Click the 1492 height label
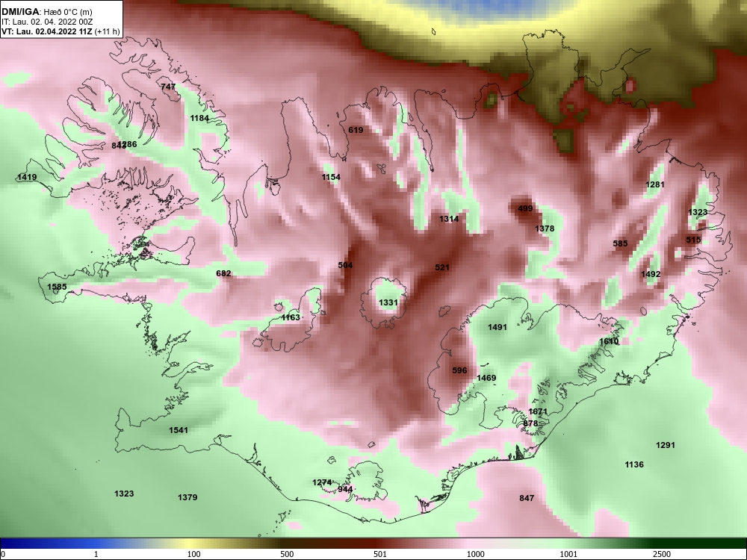Screen dimensions: 747x560 click(651, 274)
